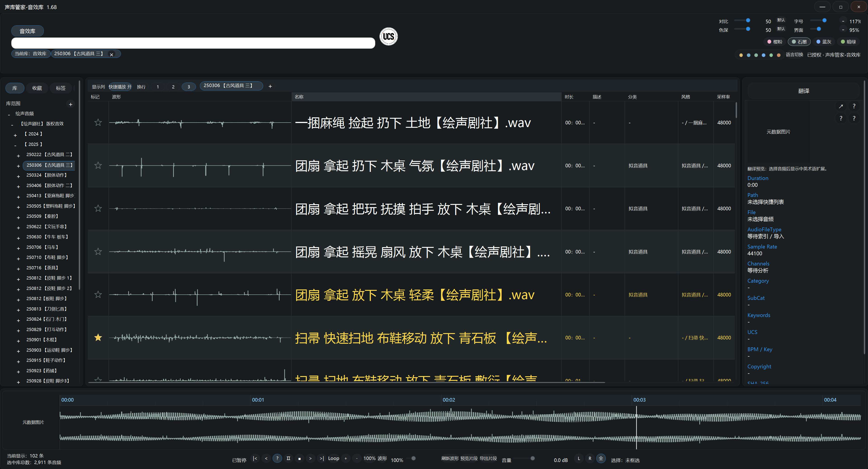Click 导出片段 to export segment
Viewport: 868px width, 469px height.
488,458
